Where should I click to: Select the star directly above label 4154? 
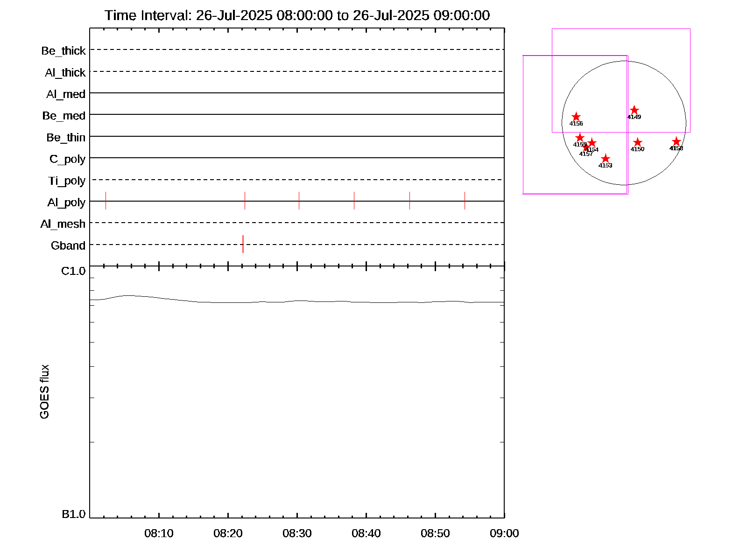(592, 143)
